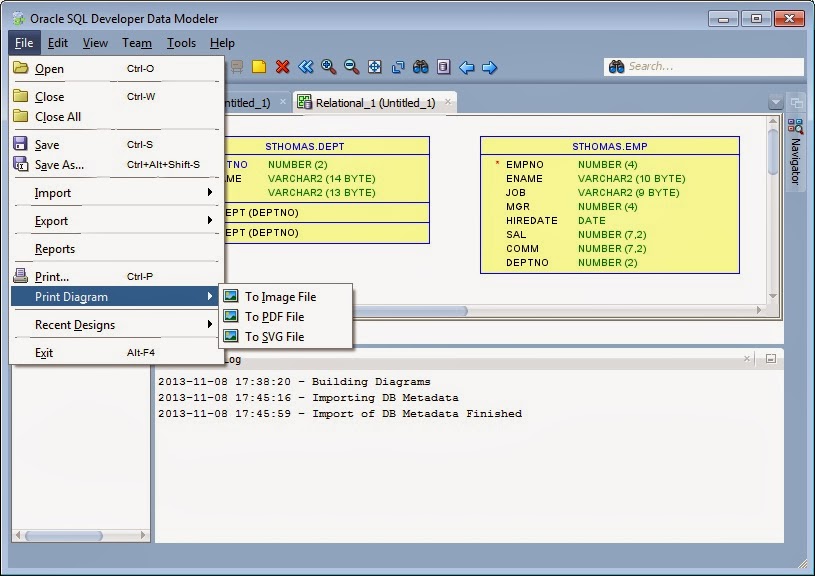Choose Close All in File menu
The width and height of the screenshot is (815, 576).
pos(117,116)
